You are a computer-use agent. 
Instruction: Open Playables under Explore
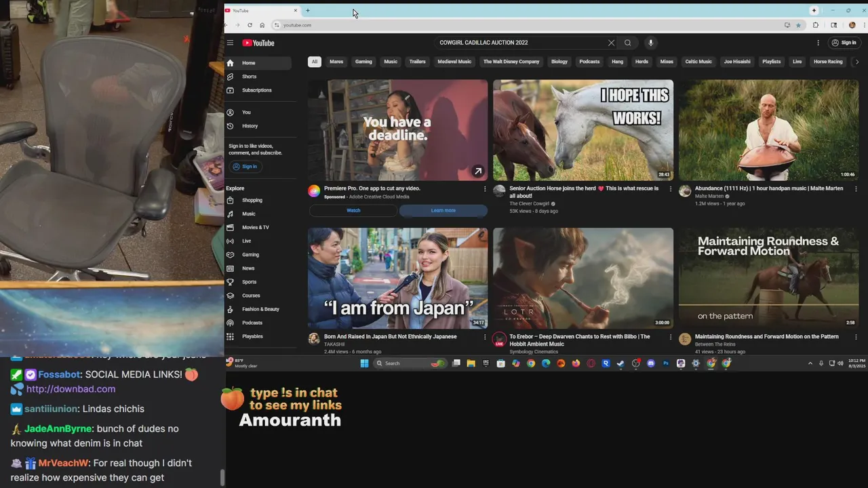tap(258, 336)
